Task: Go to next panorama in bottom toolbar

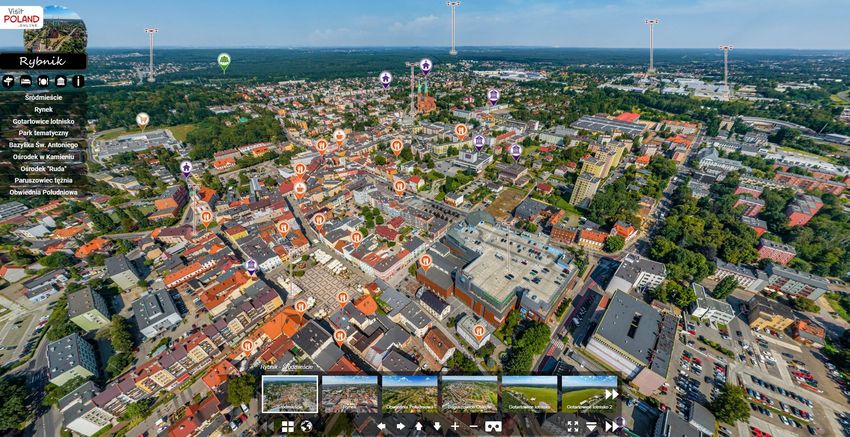Action: (611, 427)
